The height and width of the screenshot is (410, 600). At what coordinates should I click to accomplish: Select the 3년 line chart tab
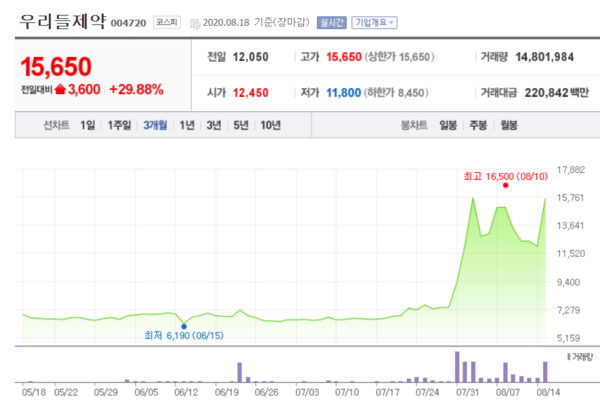click(x=214, y=125)
